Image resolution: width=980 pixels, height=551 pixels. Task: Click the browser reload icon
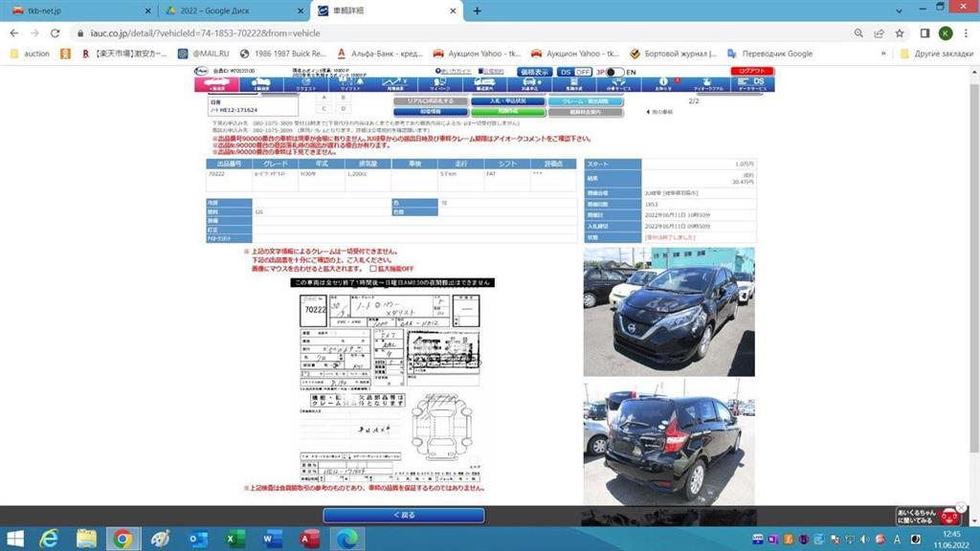tap(55, 33)
